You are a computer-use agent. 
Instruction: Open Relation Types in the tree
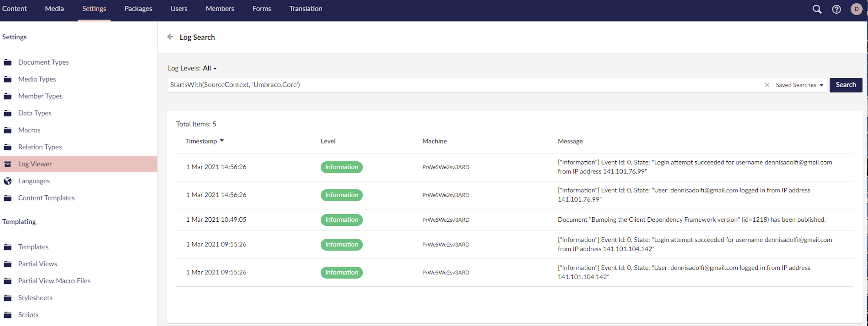tap(40, 147)
